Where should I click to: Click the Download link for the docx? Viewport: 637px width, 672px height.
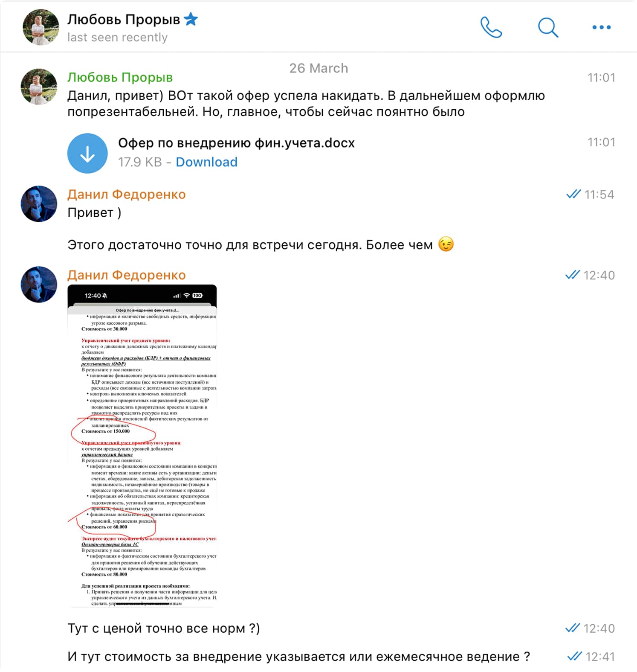tap(206, 162)
